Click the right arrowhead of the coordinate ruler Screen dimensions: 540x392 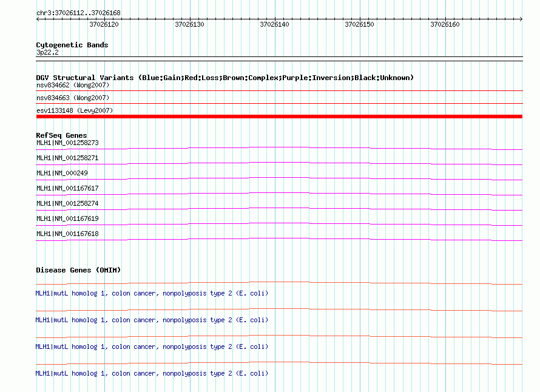[x=521, y=19]
